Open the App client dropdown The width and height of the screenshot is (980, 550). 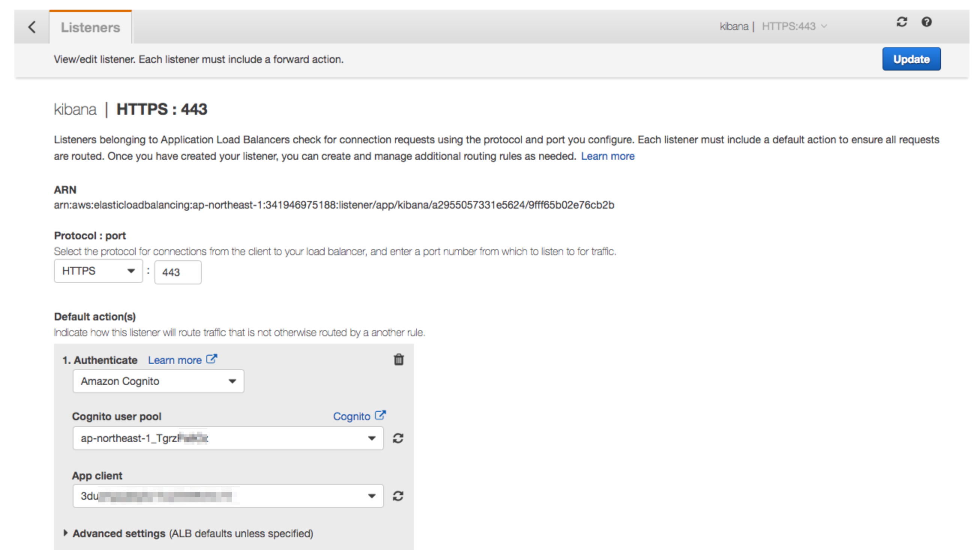228,496
